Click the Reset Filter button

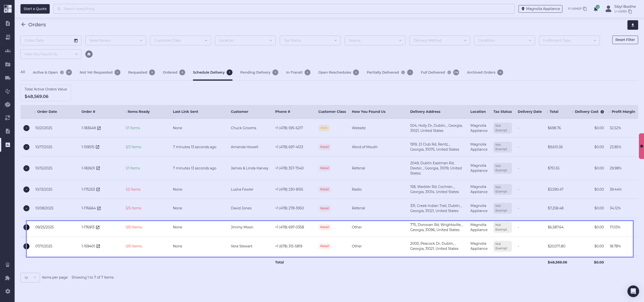[625, 40]
